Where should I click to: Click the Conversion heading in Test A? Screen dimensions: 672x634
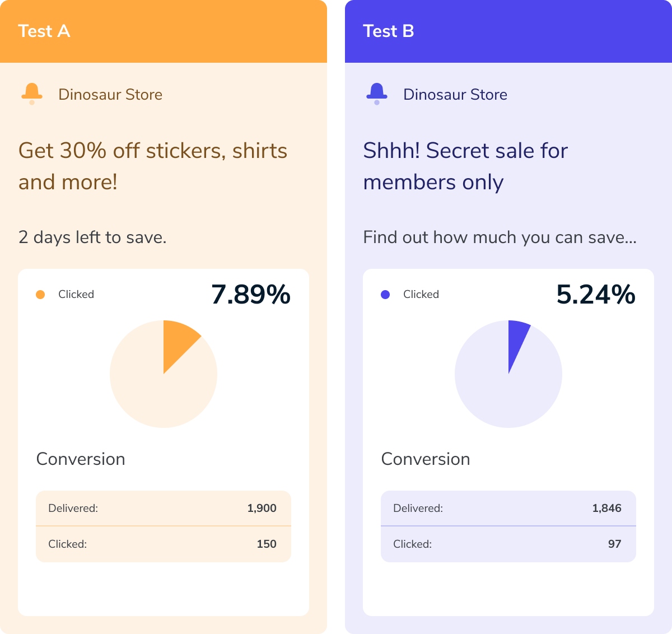[81, 459]
